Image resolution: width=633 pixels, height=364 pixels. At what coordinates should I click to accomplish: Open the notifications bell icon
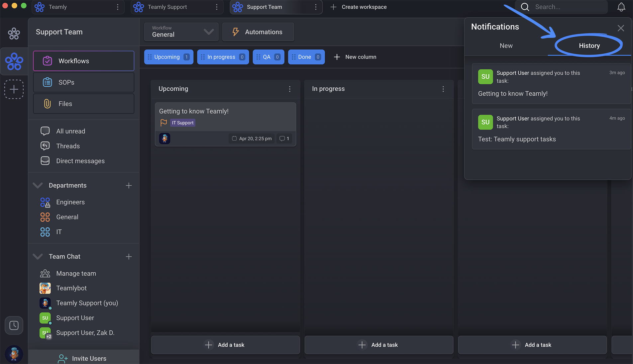[x=621, y=7]
